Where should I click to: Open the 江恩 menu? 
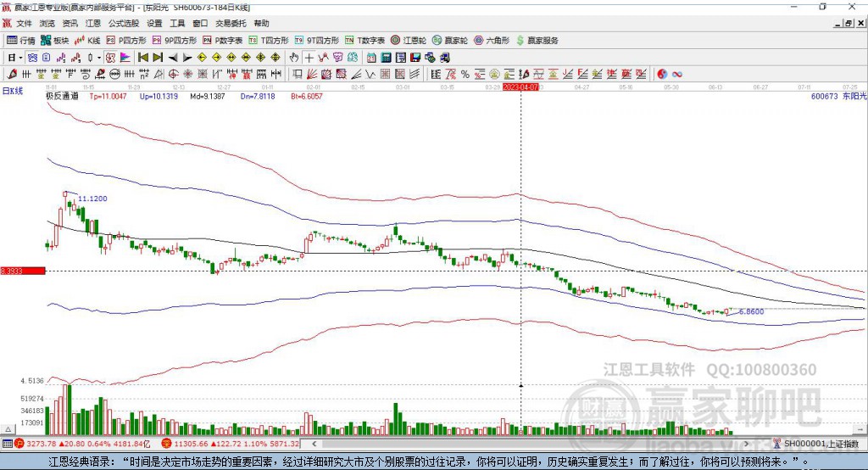(x=93, y=23)
